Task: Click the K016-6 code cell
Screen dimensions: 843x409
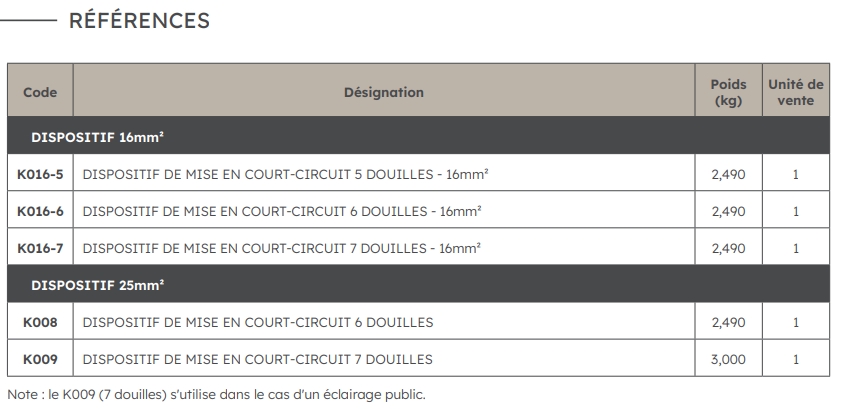Action: (40, 211)
